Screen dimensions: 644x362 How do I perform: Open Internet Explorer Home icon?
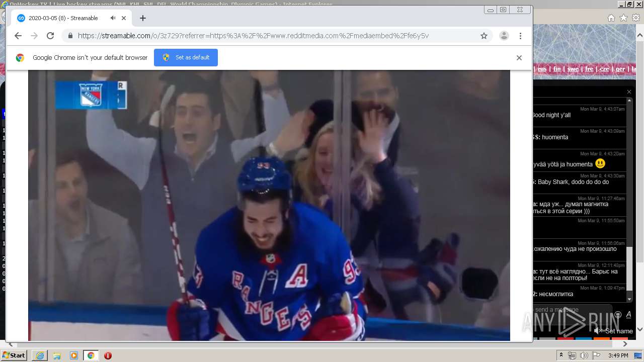point(611,18)
